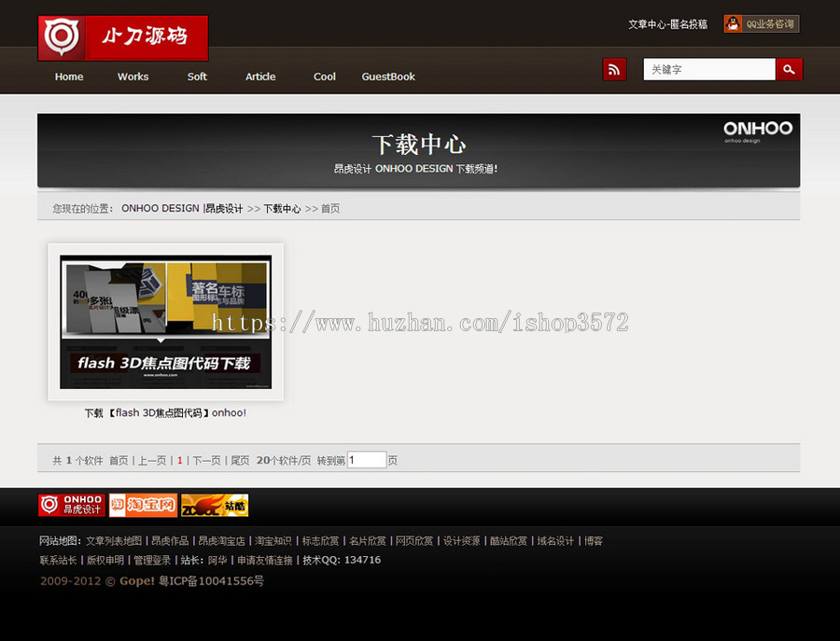Click the ONHOO 昂虎设计 footer logo
The height and width of the screenshot is (641, 840).
tap(73, 505)
